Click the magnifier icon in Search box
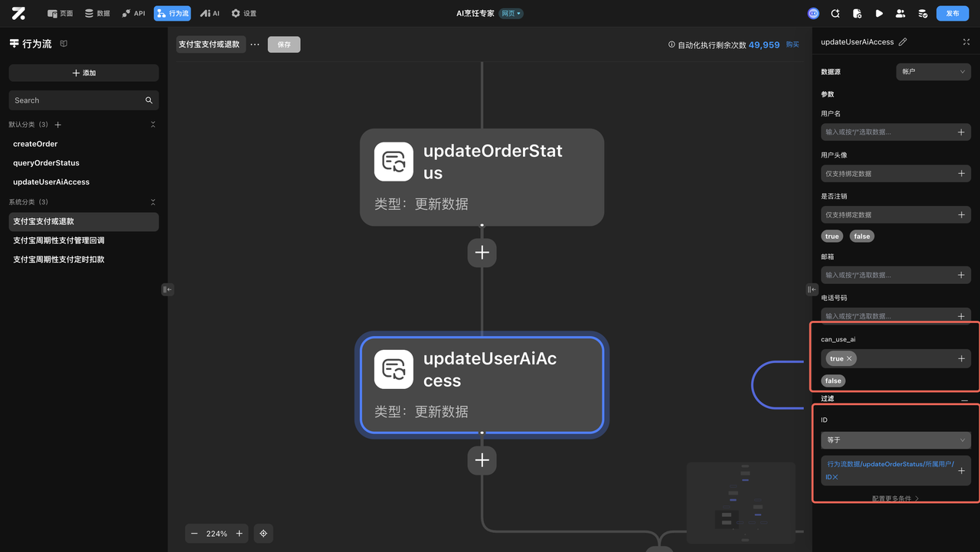The width and height of the screenshot is (980, 552). (x=149, y=100)
